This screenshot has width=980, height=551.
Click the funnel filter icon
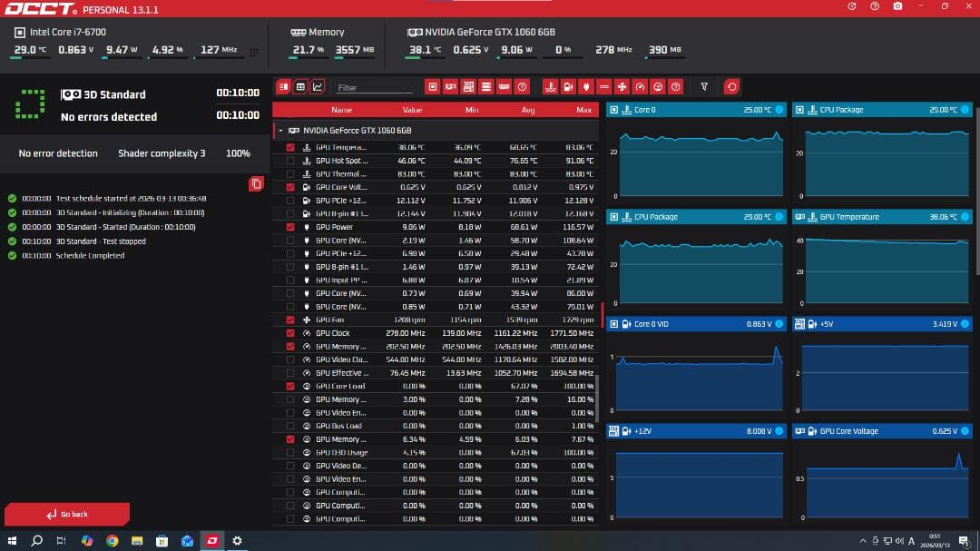click(x=704, y=87)
